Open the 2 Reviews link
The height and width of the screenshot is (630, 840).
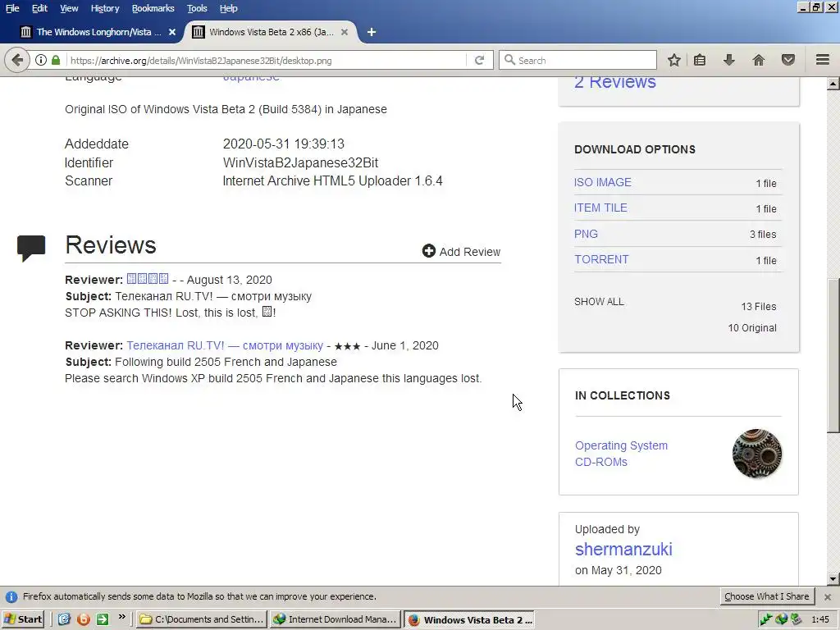(x=615, y=83)
